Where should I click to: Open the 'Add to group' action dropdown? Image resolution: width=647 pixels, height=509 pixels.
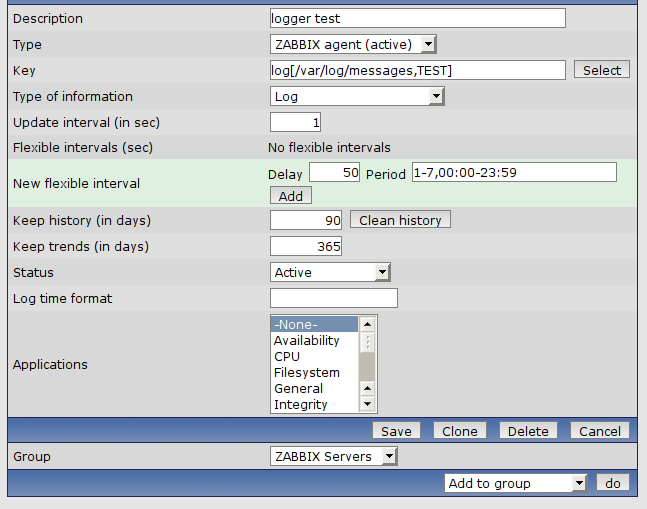click(515, 483)
